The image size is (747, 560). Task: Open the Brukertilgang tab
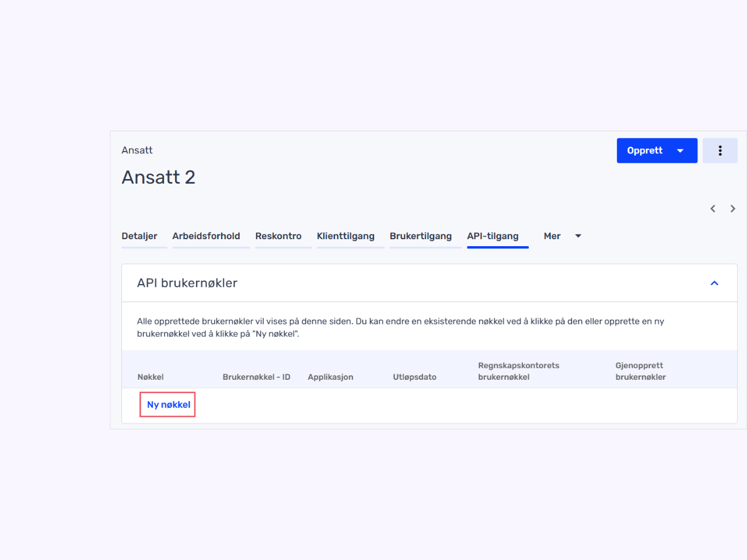click(x=421, y=236)
